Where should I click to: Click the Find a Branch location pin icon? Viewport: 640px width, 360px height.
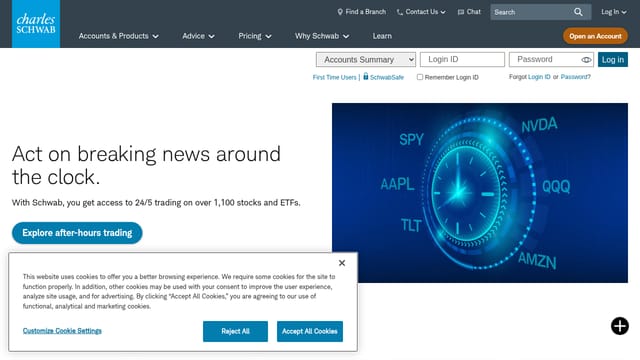340,12
